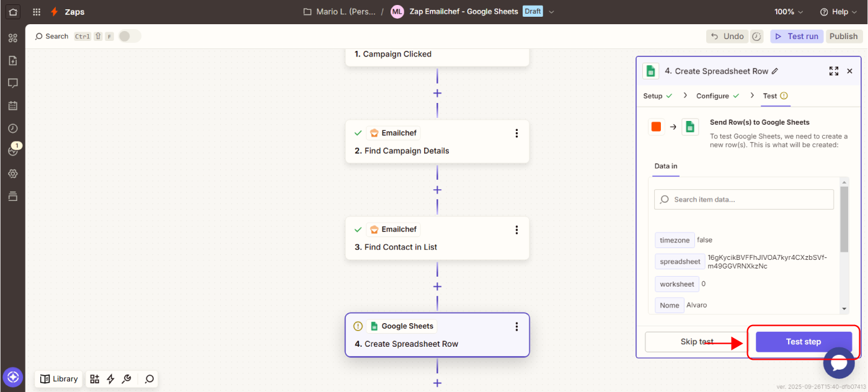868x392 pixels.
Task: Open the 100% zoom level dropdown
Action: [x=788, y=12]
